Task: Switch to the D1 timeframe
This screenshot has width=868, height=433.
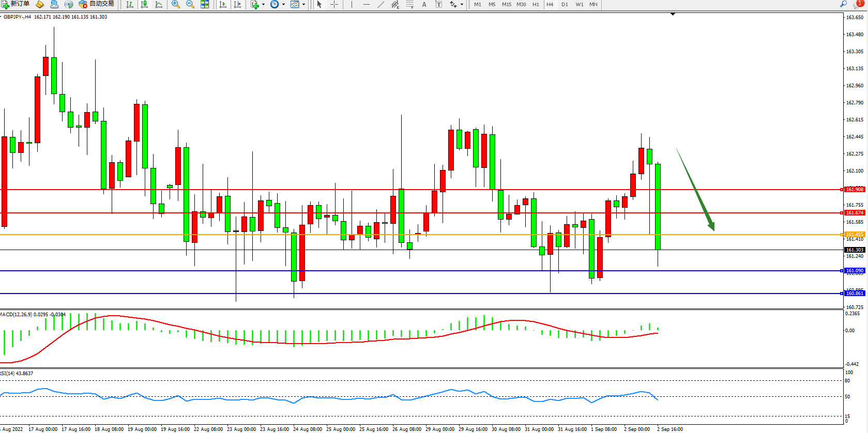Action: 565,4
